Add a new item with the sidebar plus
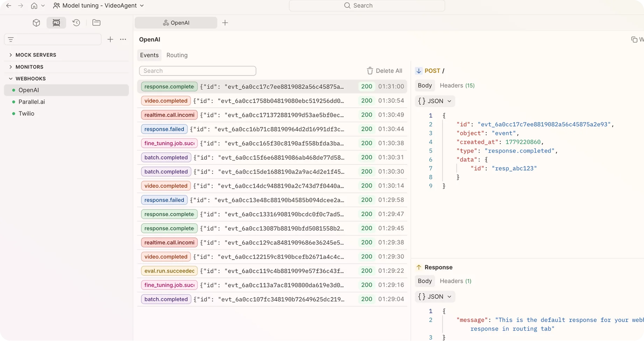The image size is (644, 341). [110, 40]
